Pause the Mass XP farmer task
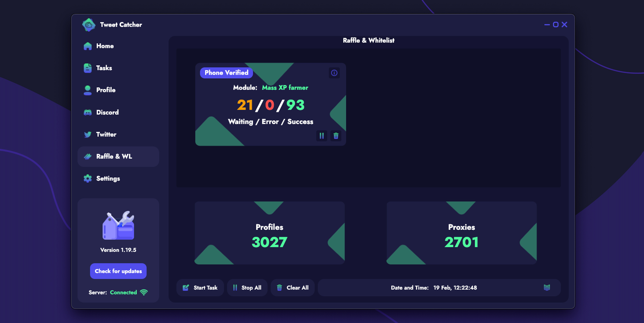This screenshot has height=323, width=644. (x=321, y=136)
